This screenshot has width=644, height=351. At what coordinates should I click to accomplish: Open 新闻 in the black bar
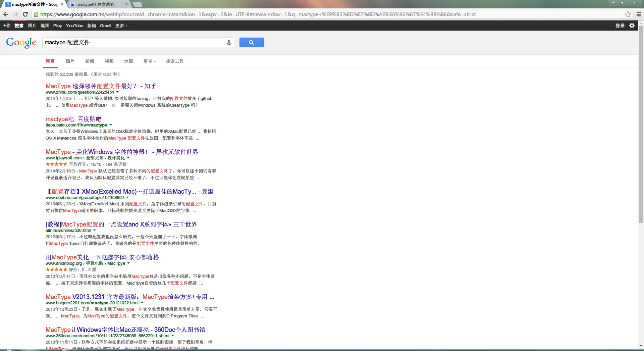92,26
